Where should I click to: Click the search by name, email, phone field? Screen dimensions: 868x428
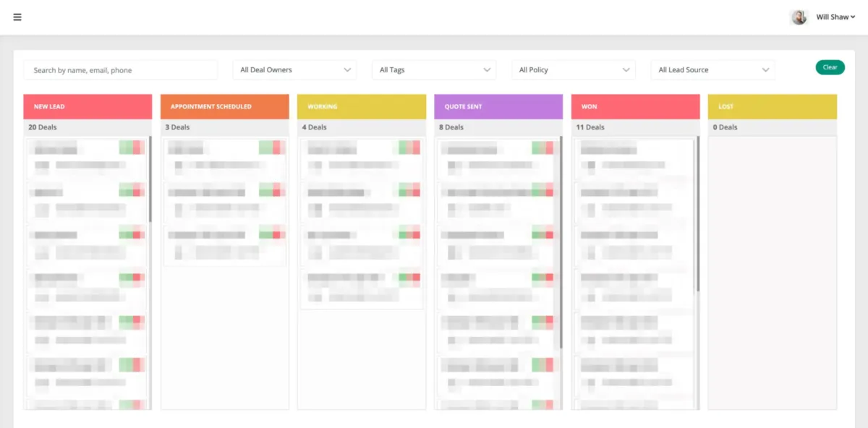[121, 70]
